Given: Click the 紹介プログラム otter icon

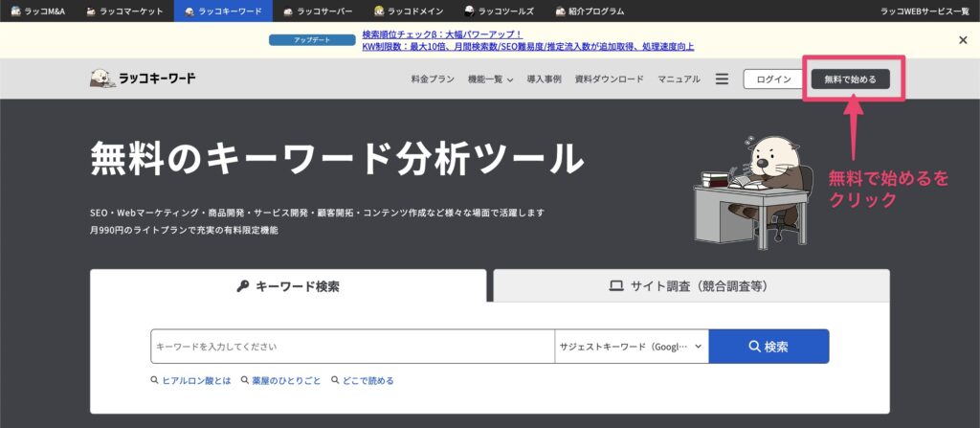Looking at the screenshot, I should (561, 11).
